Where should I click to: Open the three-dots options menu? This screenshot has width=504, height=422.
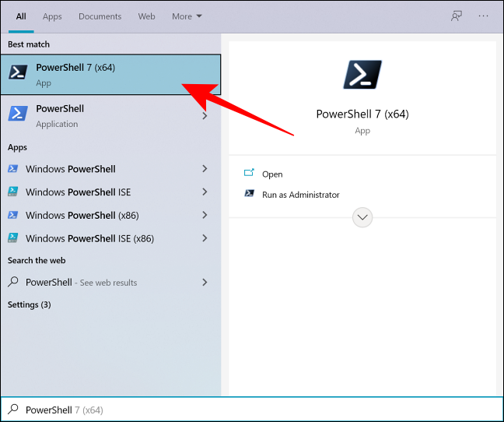pos(484,16)
